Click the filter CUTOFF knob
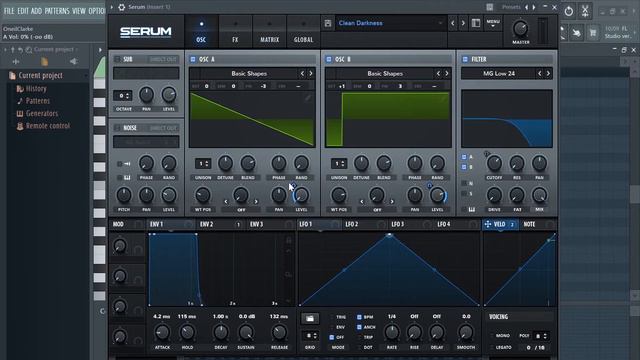 [494, 163]
